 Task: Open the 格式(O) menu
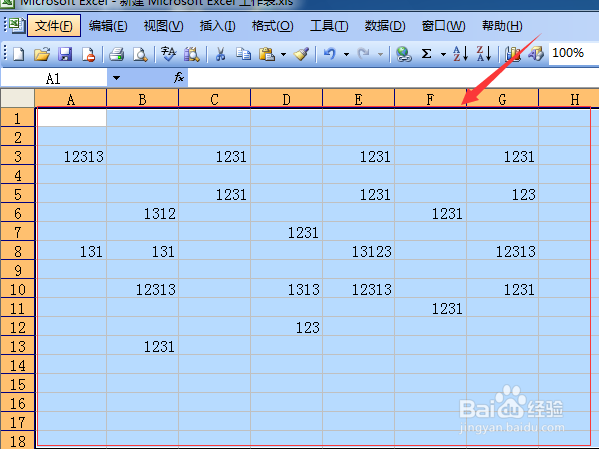pyautogui.click(x=272, y=26)
